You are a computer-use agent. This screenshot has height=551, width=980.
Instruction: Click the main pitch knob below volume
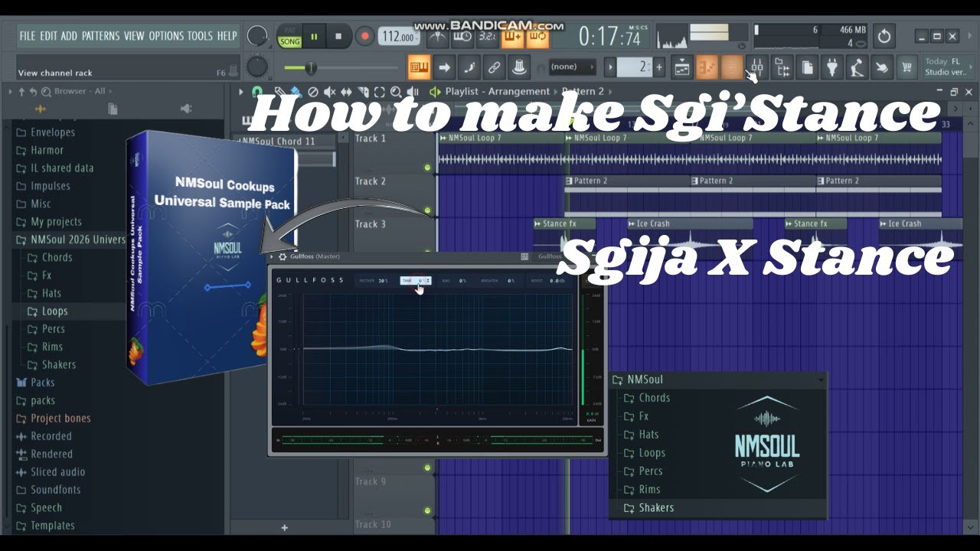[x=258, y=67]
